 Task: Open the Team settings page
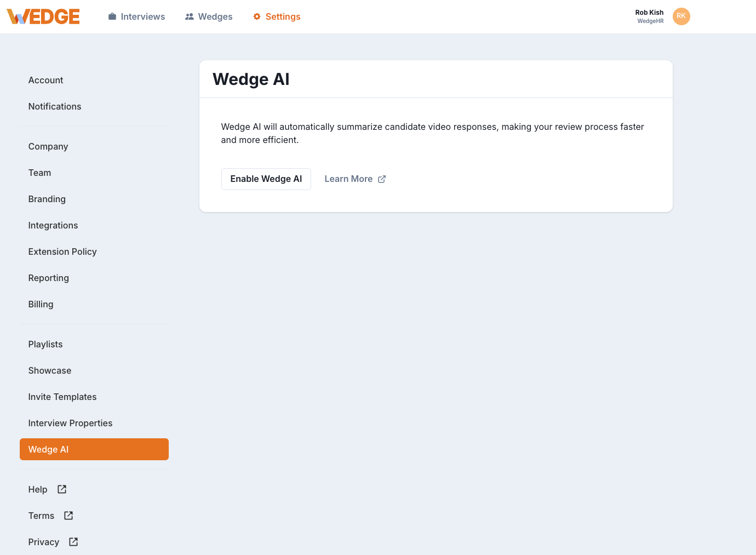coord(94,173)
